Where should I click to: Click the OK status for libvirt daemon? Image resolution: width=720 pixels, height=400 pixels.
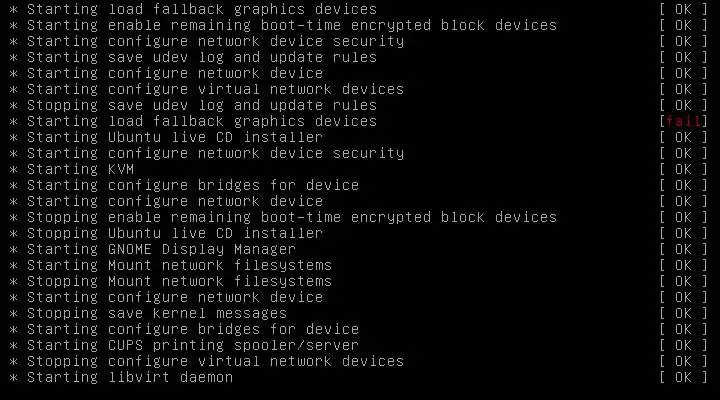683,377
